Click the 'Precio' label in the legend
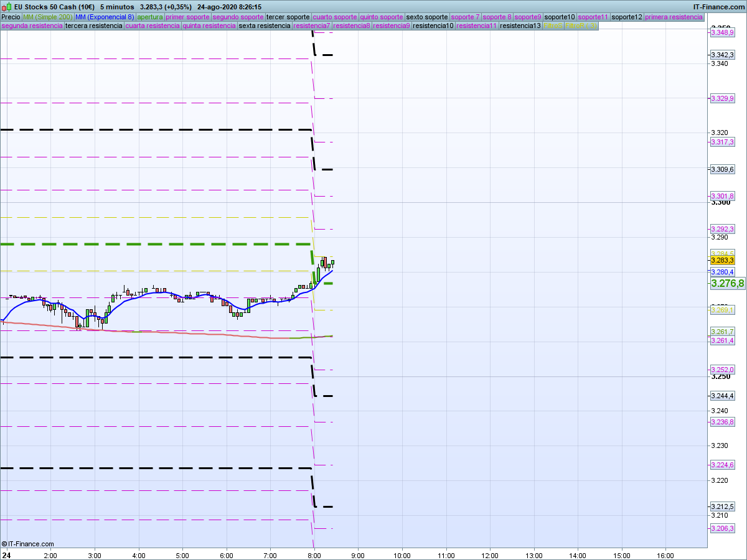The image size is (747, 560). [11, 17]
